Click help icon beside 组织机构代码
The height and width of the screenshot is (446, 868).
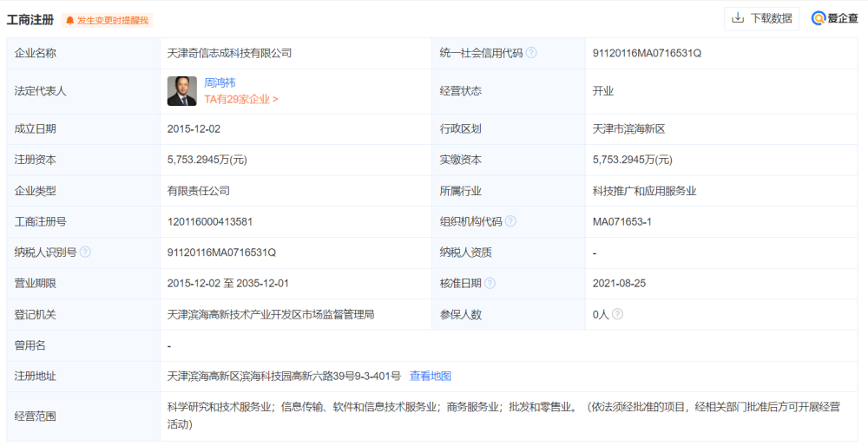pos(510,221)
